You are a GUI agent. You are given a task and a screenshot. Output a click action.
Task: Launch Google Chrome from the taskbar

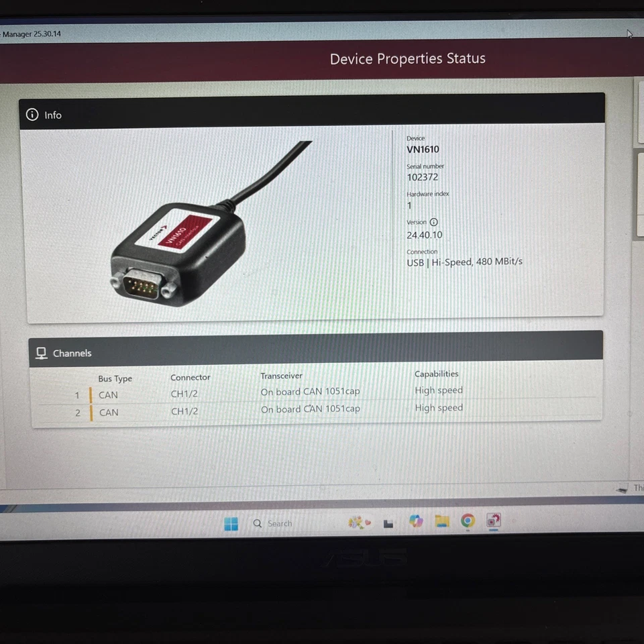(x=468, y=522)
